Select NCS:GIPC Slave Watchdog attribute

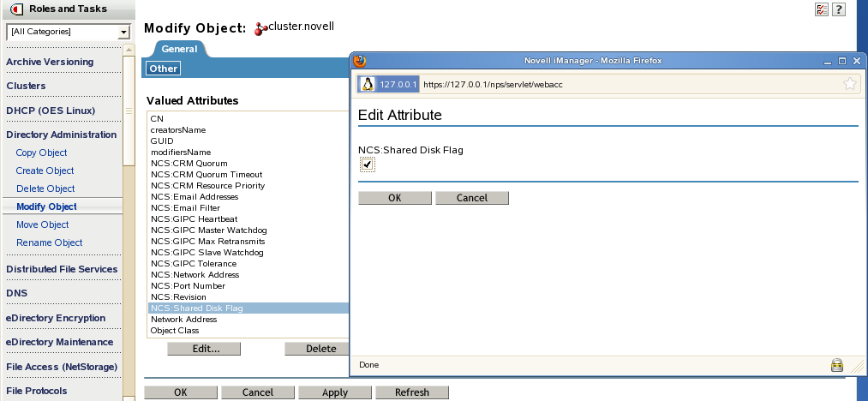249,252
